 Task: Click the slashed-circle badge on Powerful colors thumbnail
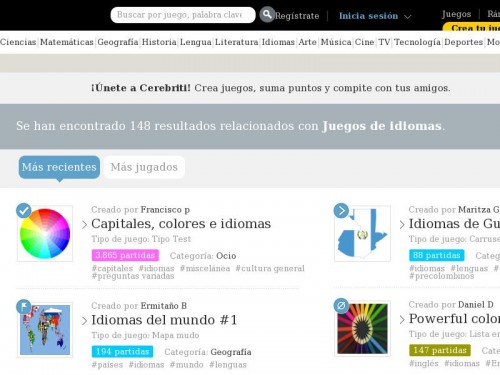341,306
